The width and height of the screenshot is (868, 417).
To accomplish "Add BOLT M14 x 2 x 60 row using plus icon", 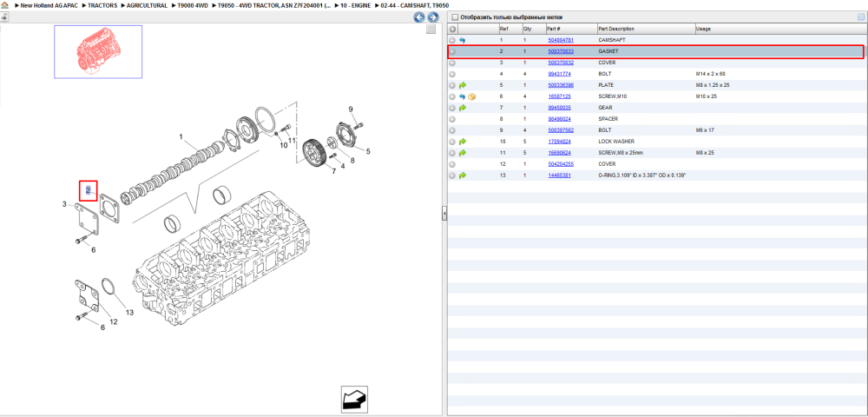I will point(452,74).
